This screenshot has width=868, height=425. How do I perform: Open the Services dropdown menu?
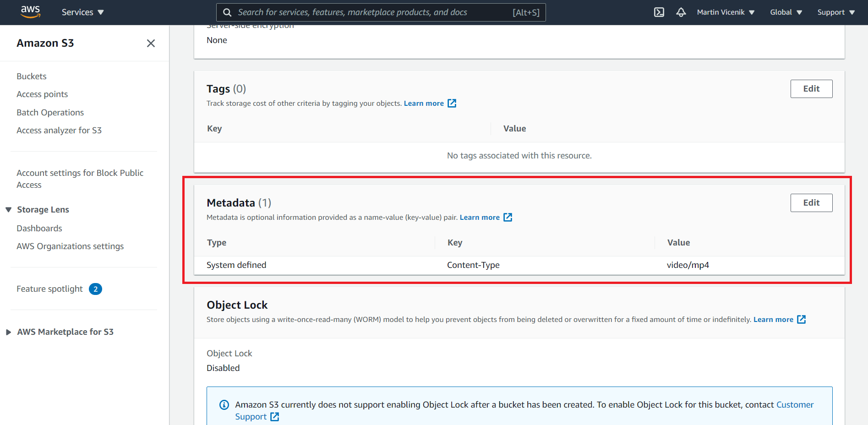tap(83, 12)
